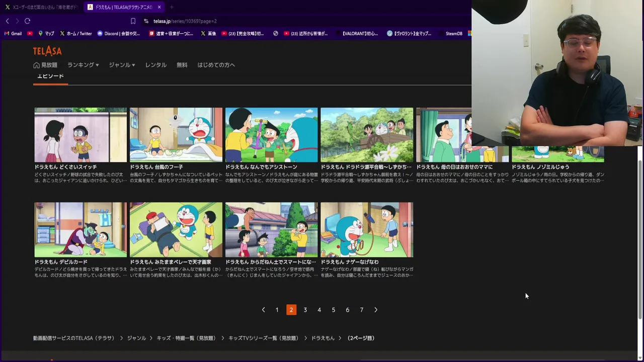The image size is (644, 362).
Task: Click title text ドラえもん 母の日はおおせのママに
Action: tap(454, 167)
